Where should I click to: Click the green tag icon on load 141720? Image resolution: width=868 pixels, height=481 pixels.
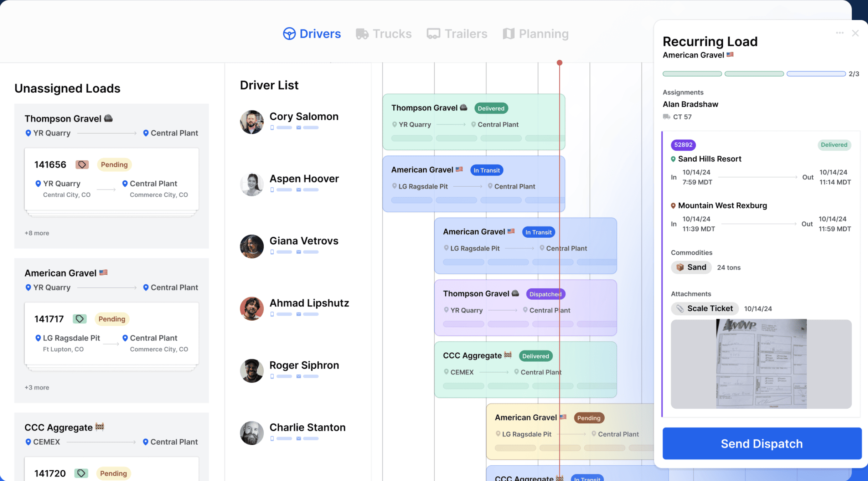[81, 473]
